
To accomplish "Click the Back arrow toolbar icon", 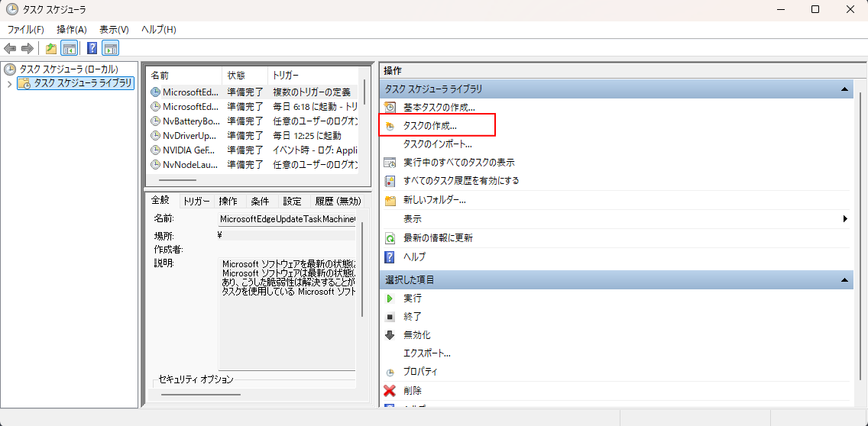I will [10, 49].
